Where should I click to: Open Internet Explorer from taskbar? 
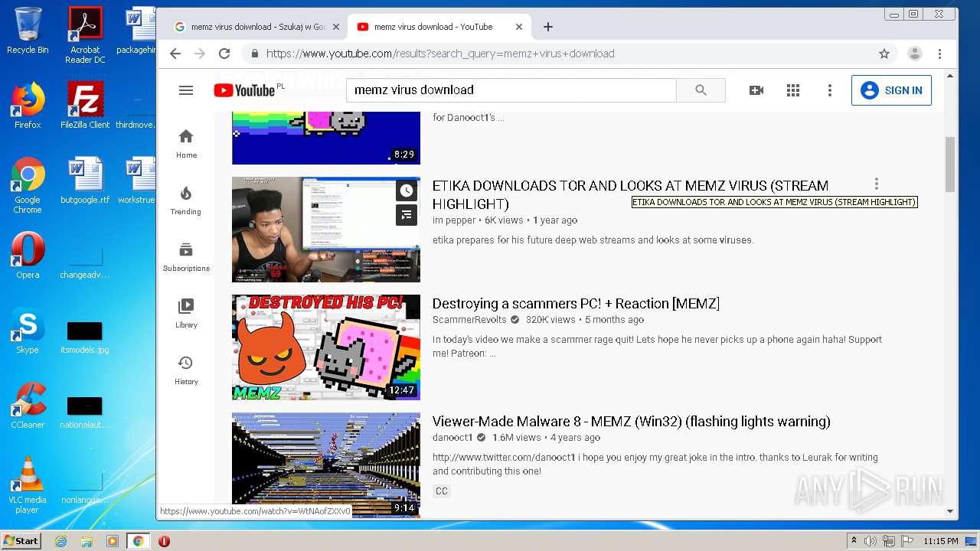point(60,541)
